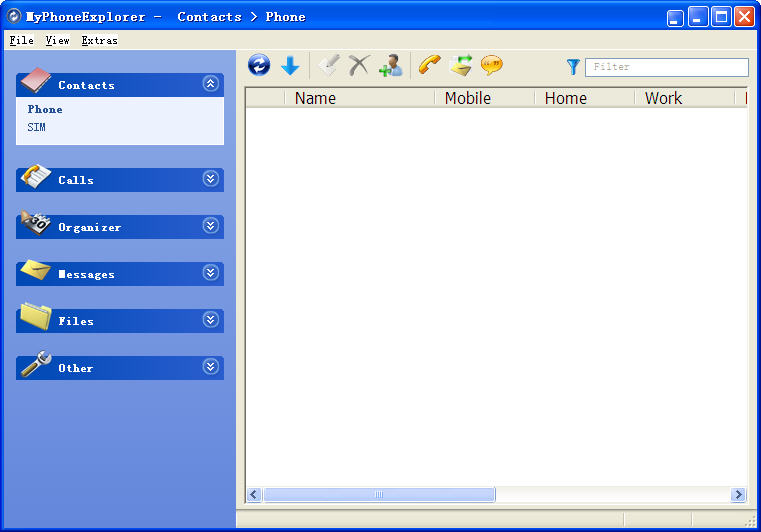Click the blue download arrow icon

pyautogui.click(x=290, y=66)
